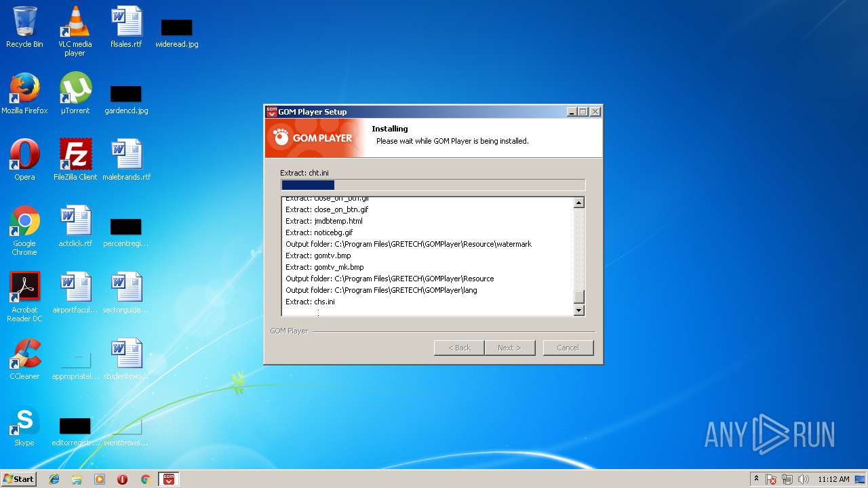
Task: Click the install log's scroll up arrow
Action: point(579,203)
